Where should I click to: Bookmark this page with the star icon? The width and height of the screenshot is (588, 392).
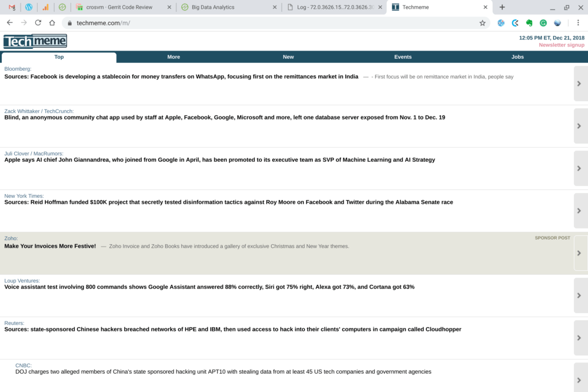pyautogui.click(x=482, y=23)
